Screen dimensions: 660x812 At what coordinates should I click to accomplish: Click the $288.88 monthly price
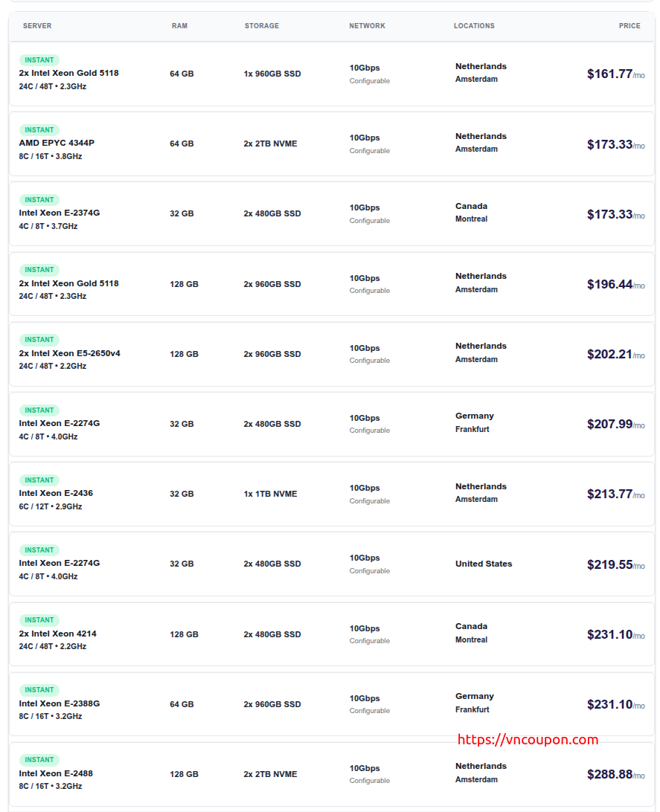coord(609,775)
